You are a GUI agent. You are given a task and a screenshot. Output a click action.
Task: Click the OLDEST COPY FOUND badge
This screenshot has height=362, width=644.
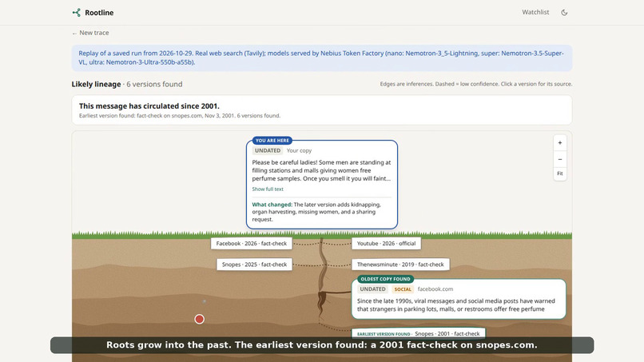(x=385, y=279)
